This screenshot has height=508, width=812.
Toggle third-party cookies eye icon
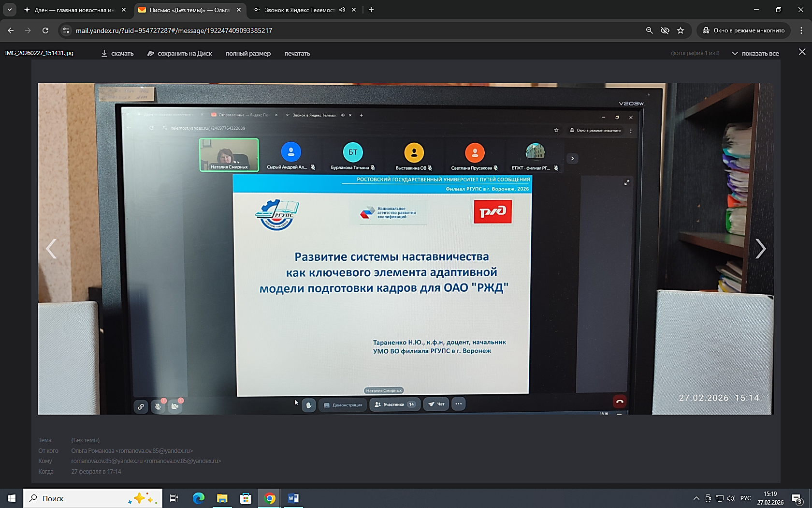pyautogui.click(x=665, y=30)
